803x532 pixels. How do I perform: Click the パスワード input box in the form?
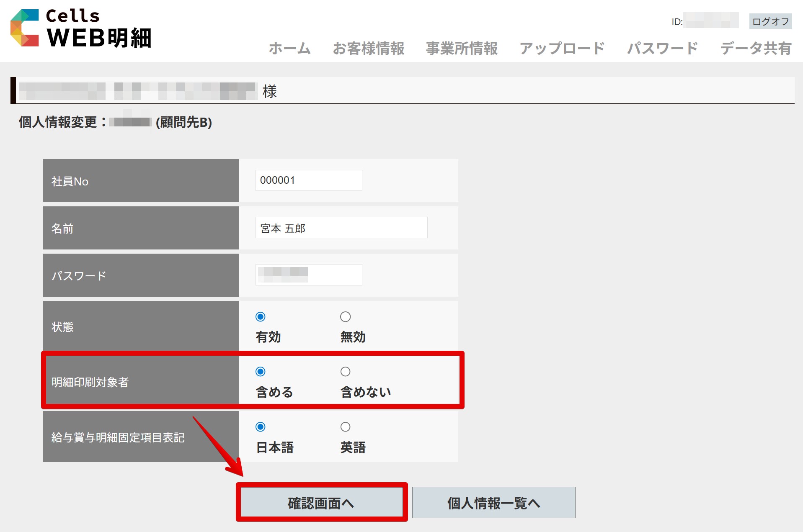[x=309, y=275]
